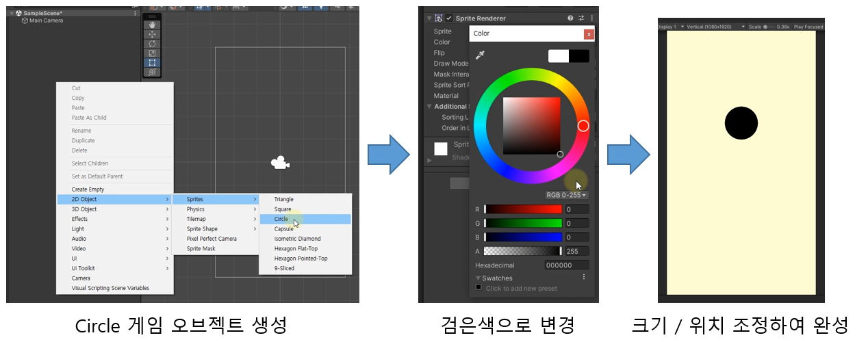This screenshot has height=342, width=868.
Task: Open the Effects submenu
Action: (x=114, y=219)
